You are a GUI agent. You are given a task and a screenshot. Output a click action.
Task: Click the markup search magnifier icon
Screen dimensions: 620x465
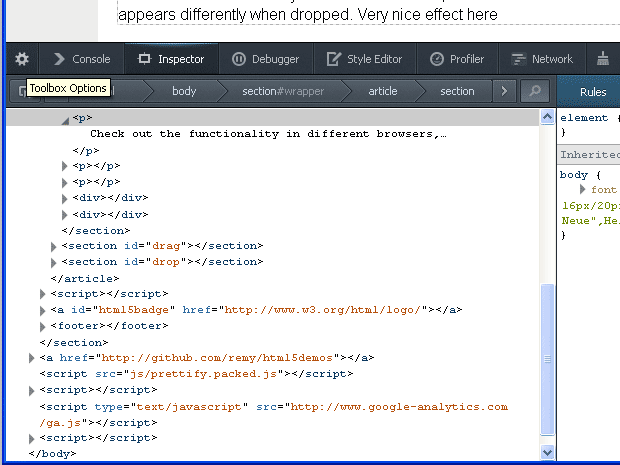point(535,91)
